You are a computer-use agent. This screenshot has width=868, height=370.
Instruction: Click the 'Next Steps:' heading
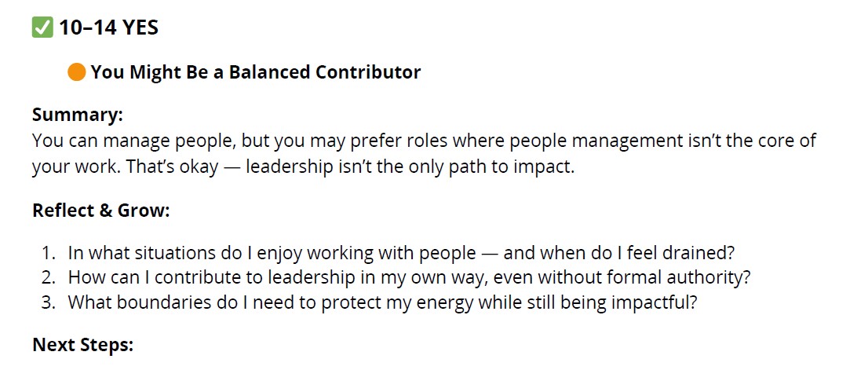click(x=83, y=345)
